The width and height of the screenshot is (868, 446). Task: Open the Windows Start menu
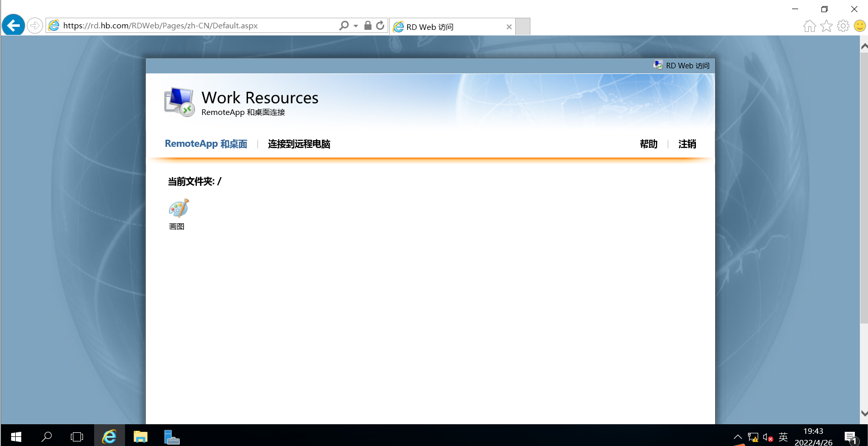click(x=16, y=436)
